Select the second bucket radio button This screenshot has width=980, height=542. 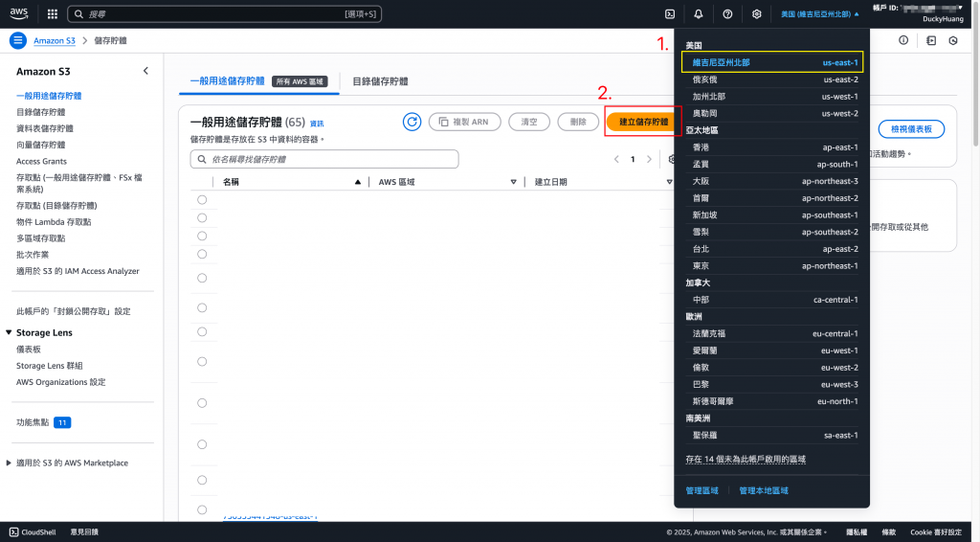(x=202, y=217)
